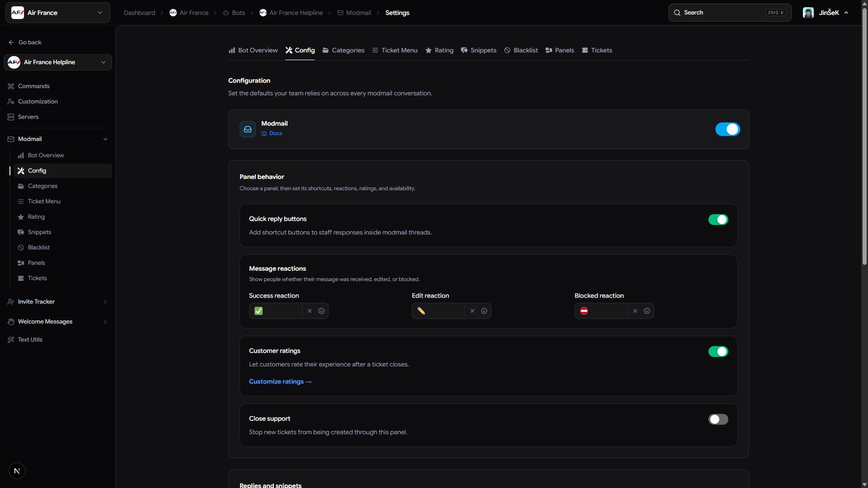Image resolution: width=868 pixels, height=488 pixels.
Task: Open emoji picker for Blocked reaction
Action: [647, 311]
